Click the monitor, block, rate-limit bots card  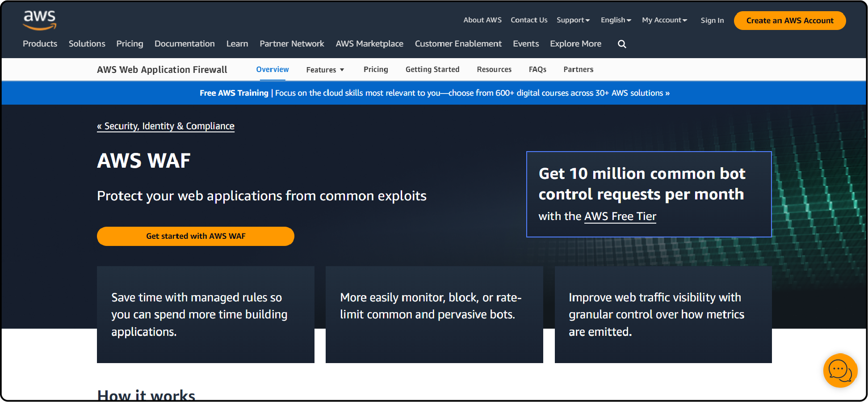point(434,315)
